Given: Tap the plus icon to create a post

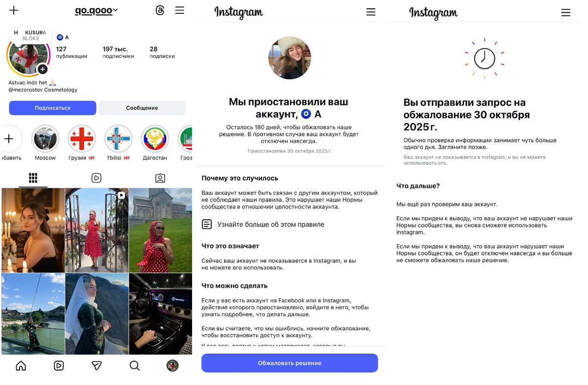Looking at the screenshot, I should tap(14, 10).
